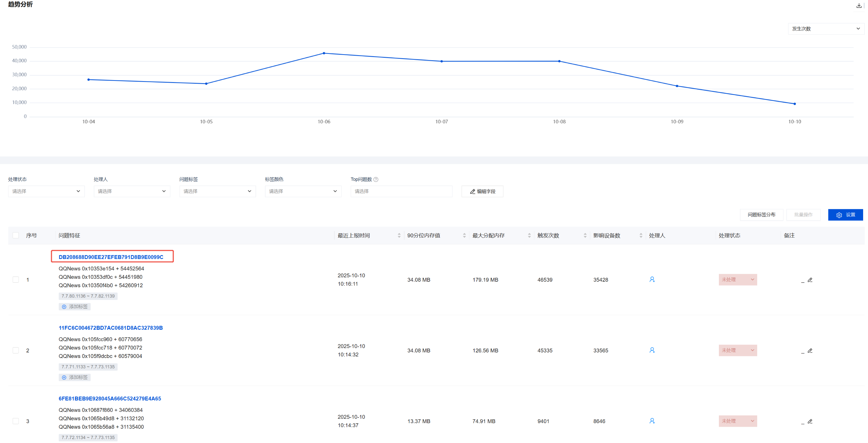Image resolution: width=868 pixels, height=443 pixels.
Task: Toggle the select-all header checkbox
Action: [16, 235]
